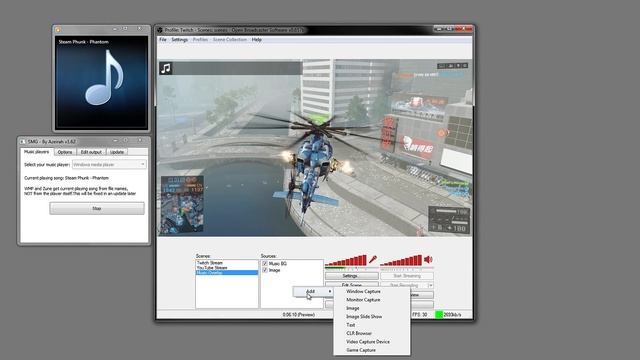Click the album art in the media player
640x360 pixels.
click(x=102, y=82)
